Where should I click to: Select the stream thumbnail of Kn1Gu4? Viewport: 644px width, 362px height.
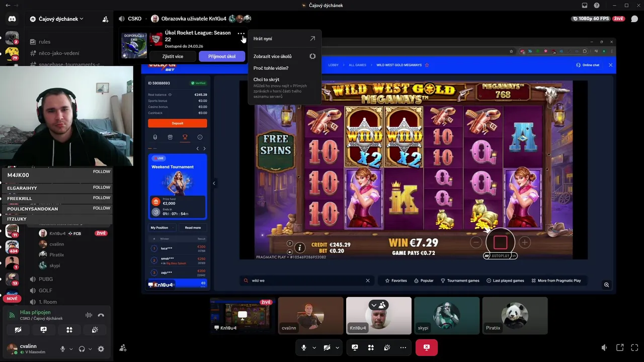tap(242, 316)
